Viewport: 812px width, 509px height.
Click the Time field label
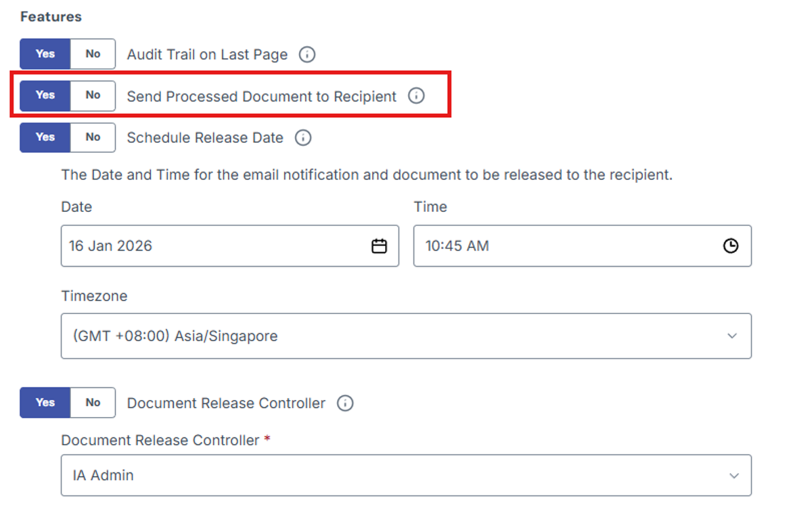430,207
